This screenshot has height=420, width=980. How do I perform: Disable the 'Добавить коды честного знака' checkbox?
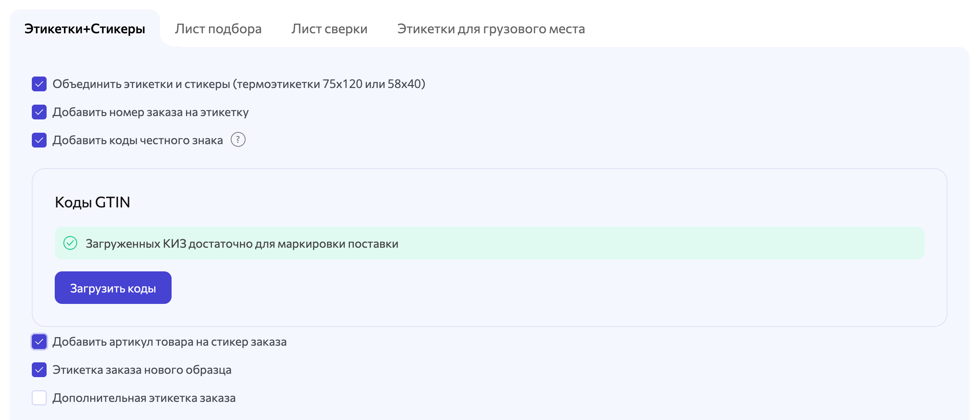point(39,140)
